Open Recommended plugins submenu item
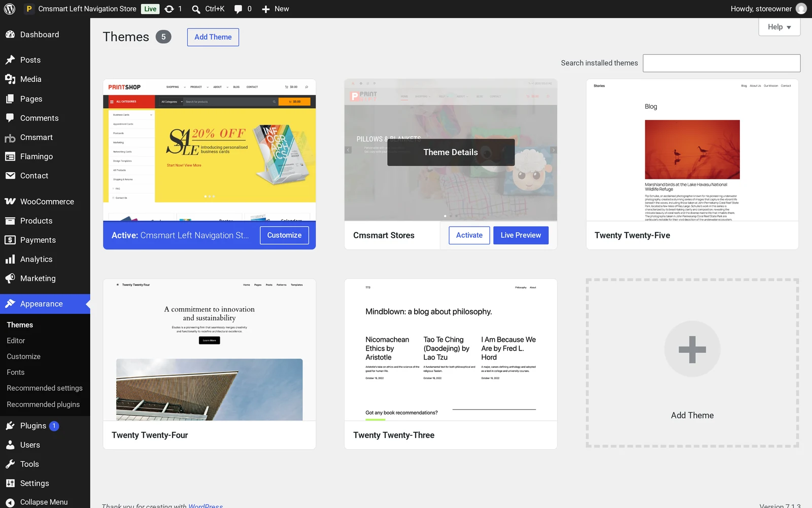The height and width of the screenshot is (508, 812). point(43,404)
